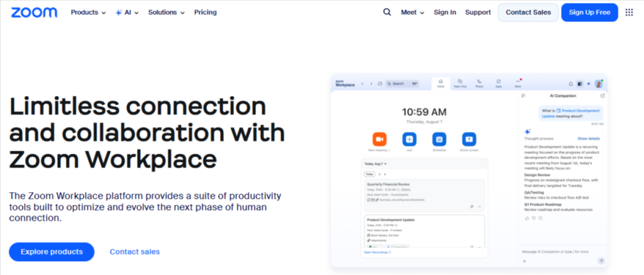This screenshot has width=644, height=275.
Task: Click the Q1 Product Roadmap heading
Action: (543, 204)
